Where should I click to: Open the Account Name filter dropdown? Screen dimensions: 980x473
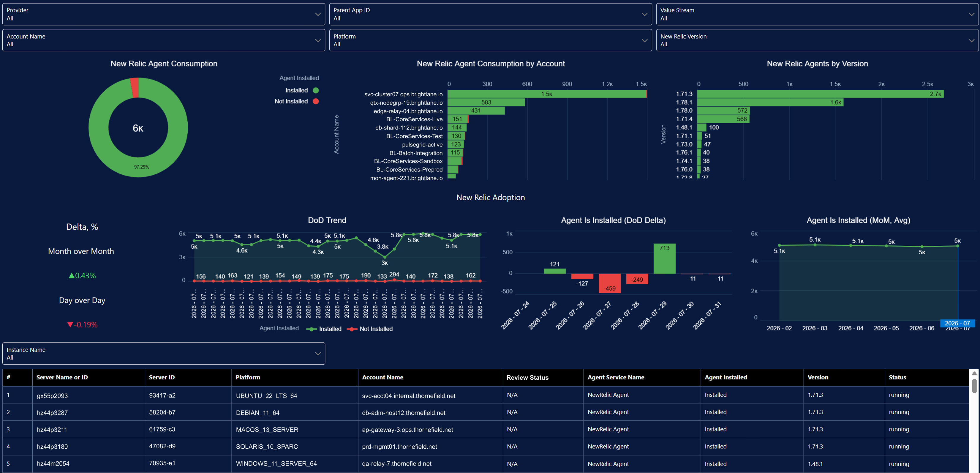pyautogui.click(x=164, y=40)
